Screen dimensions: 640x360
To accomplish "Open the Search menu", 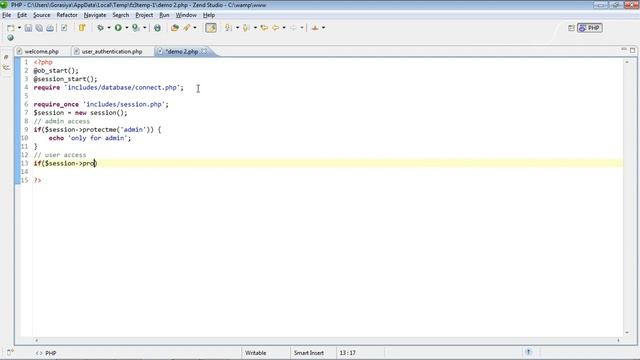I will 120,15.
